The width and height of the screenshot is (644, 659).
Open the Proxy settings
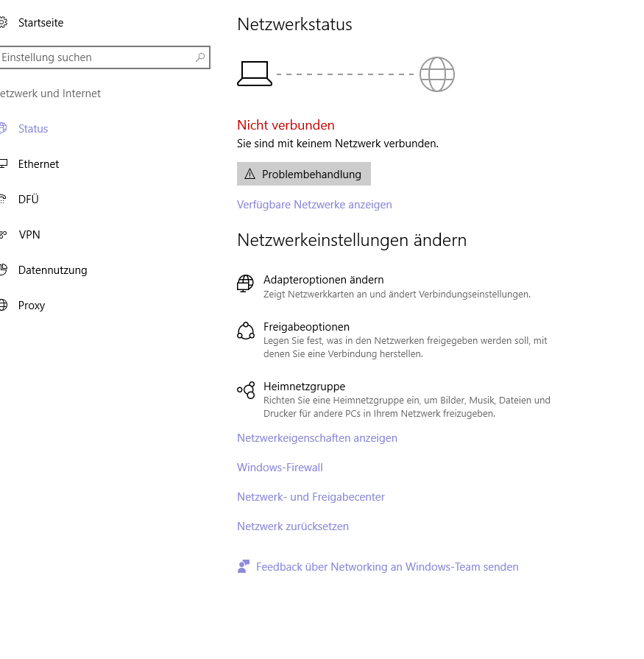click(32, 305)
